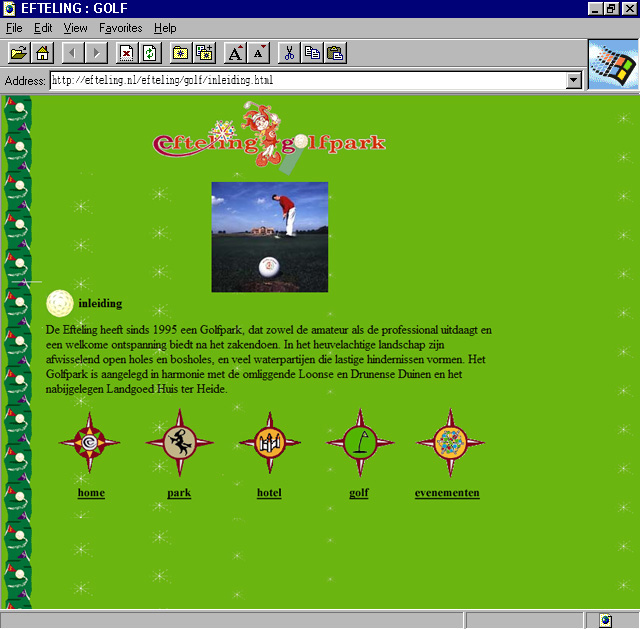Image resolution: width=640 pixels, height=629 pixels.
Task: Click the Back arrow toolbar button
Action: point(73,53)
